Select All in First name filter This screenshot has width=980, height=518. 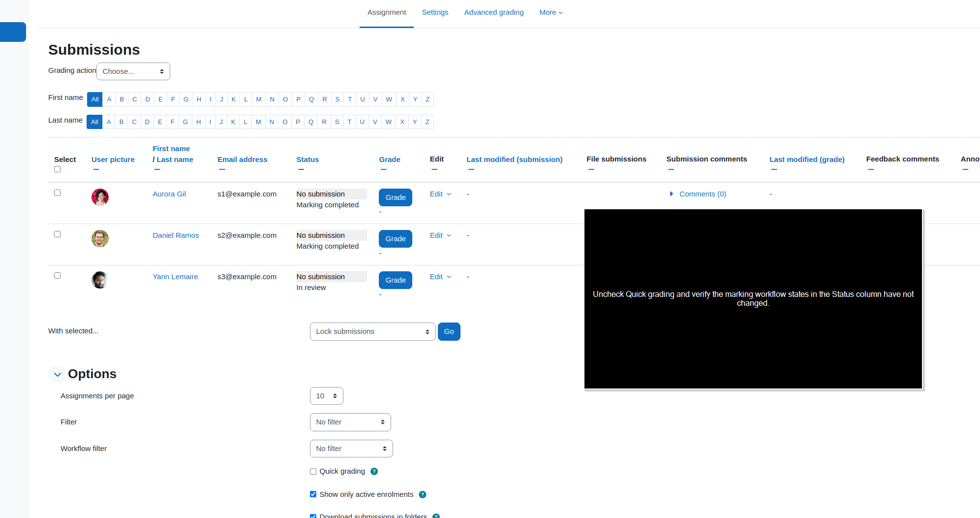(95, 99)
